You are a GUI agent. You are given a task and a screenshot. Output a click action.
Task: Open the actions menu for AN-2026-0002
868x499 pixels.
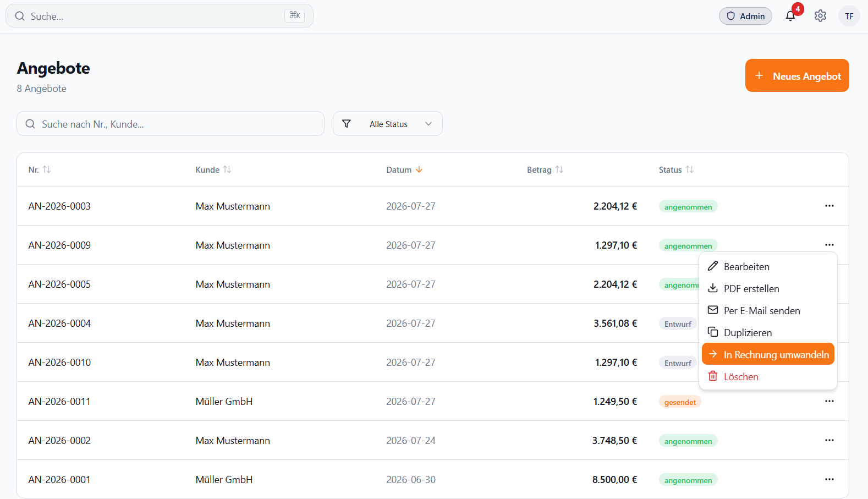pyautogui.click(x=829, y=440)
